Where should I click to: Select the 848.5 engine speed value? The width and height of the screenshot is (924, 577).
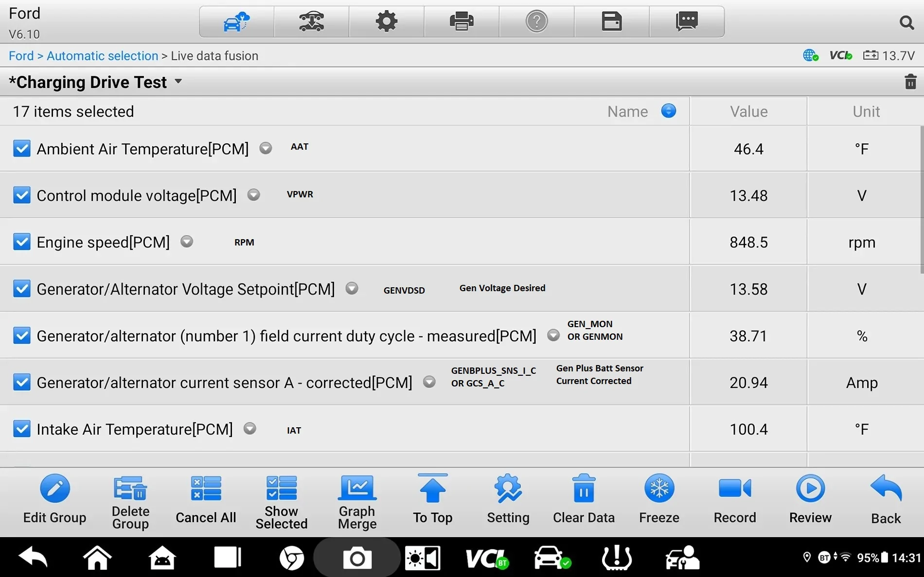[748, 242]
